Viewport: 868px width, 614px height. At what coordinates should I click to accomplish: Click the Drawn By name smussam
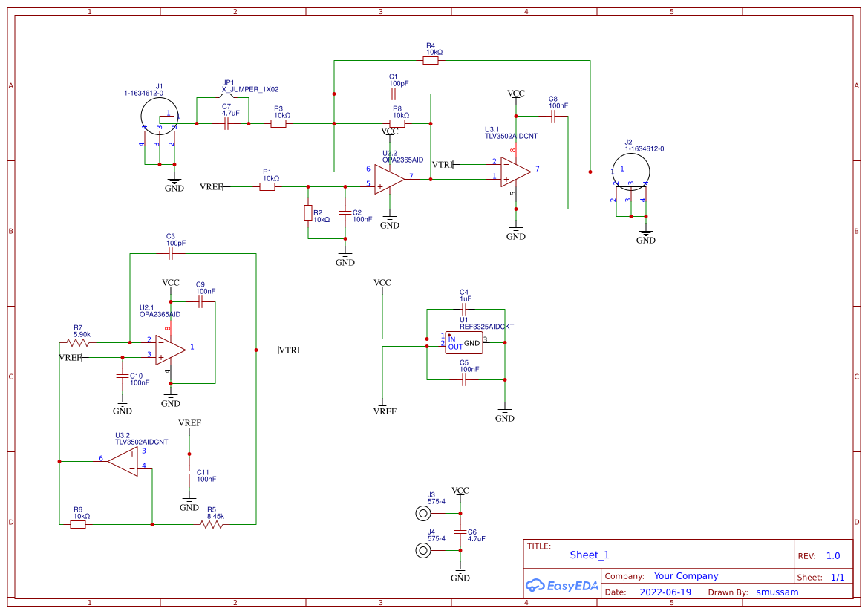pyautogui.click(x=777, y=592)
